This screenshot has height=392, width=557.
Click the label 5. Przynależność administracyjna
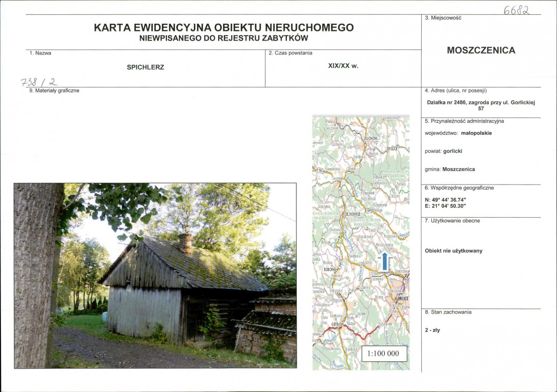point(464,121)
